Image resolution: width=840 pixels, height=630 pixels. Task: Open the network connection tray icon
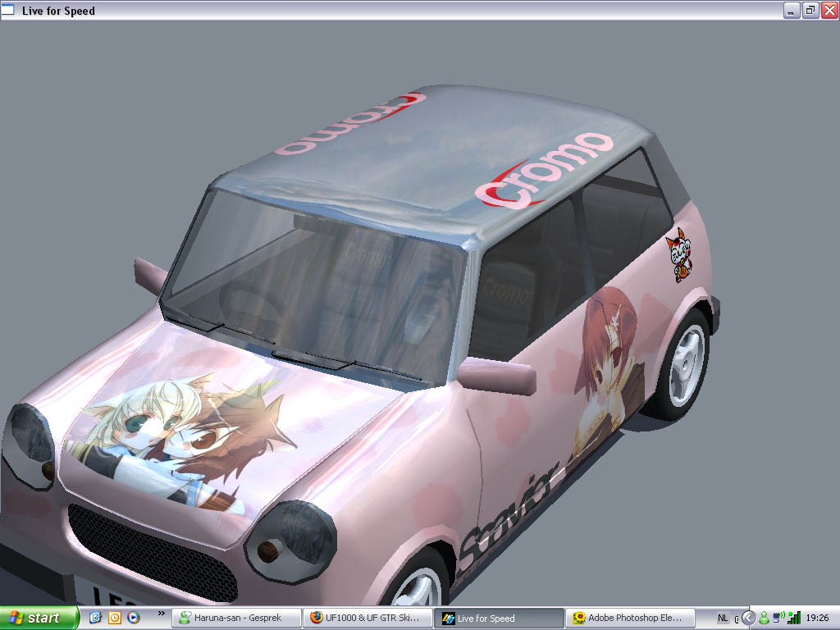779,618
